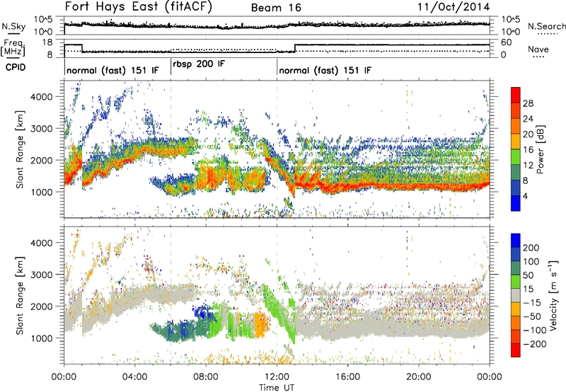Click the 'Nave' legend label

(x=538, y=49)
